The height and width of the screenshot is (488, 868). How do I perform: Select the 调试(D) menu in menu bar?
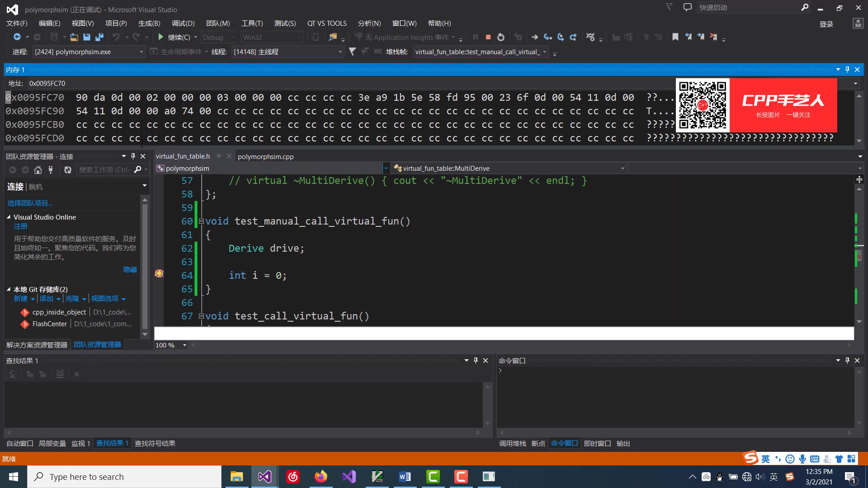(184, 23)
